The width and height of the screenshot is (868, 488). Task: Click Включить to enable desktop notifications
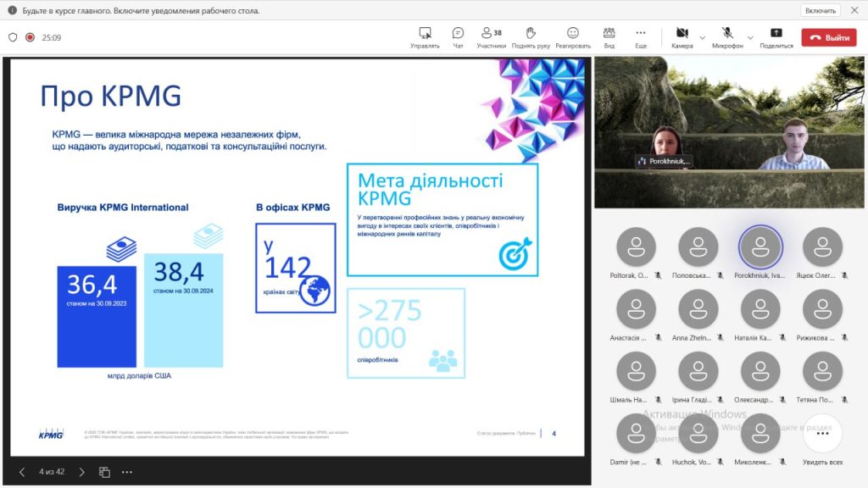tap(821, 10)
